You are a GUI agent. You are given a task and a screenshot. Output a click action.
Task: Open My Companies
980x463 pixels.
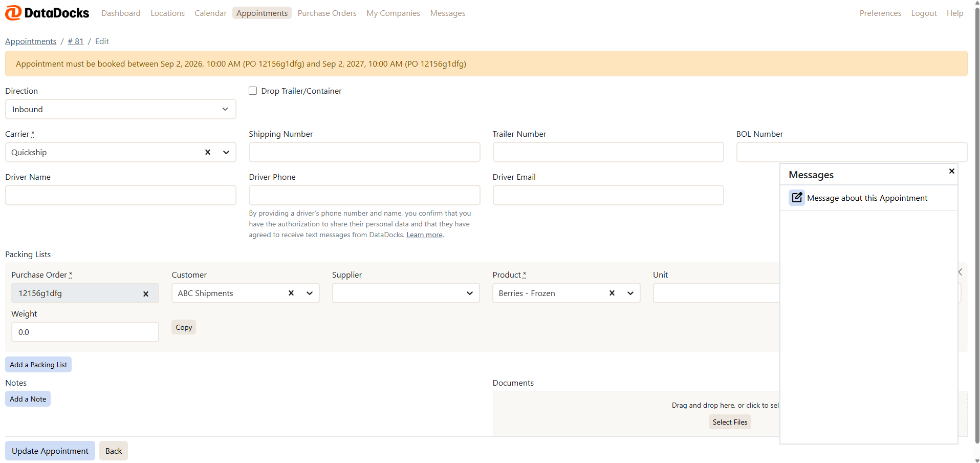pyautogui.click(x=393, y=13)
